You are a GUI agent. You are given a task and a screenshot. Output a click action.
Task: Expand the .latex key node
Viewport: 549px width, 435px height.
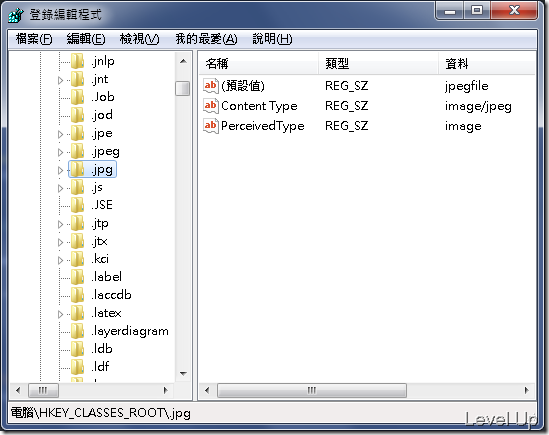(60, 314)
